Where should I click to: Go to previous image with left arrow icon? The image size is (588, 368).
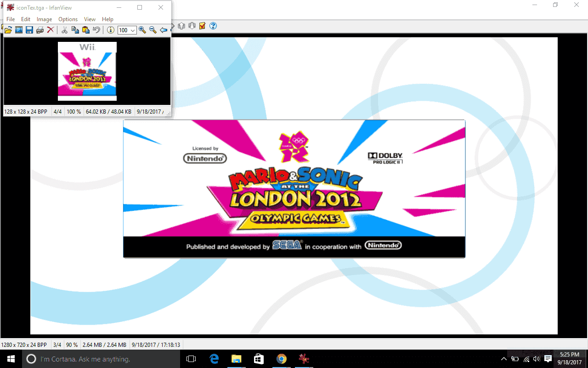(164, 30)
